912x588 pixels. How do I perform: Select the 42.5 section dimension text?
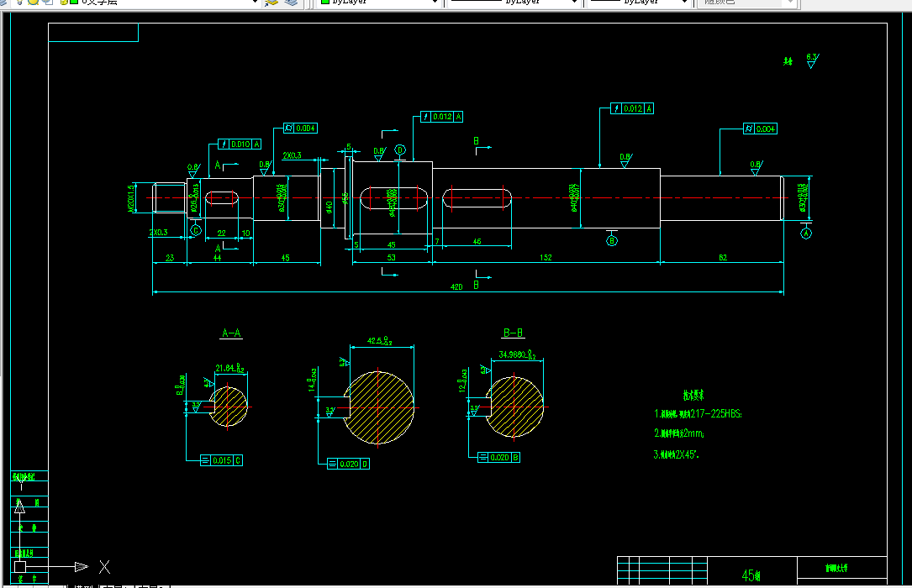pos(379,341)
